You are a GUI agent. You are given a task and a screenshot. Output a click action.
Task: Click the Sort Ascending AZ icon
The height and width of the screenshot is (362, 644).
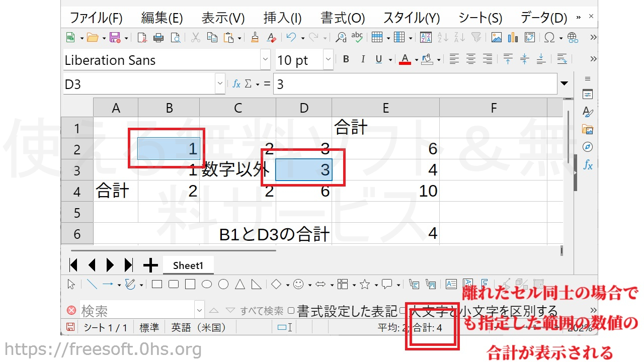443,38
